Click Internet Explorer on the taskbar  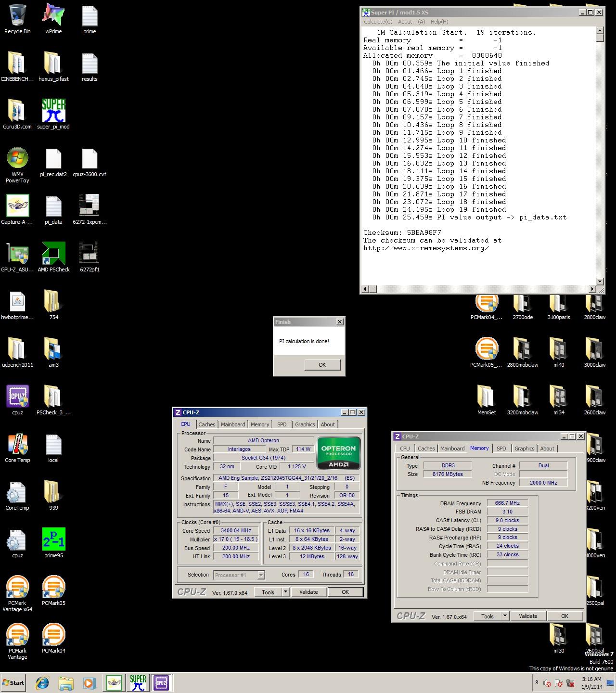(42, 682)
